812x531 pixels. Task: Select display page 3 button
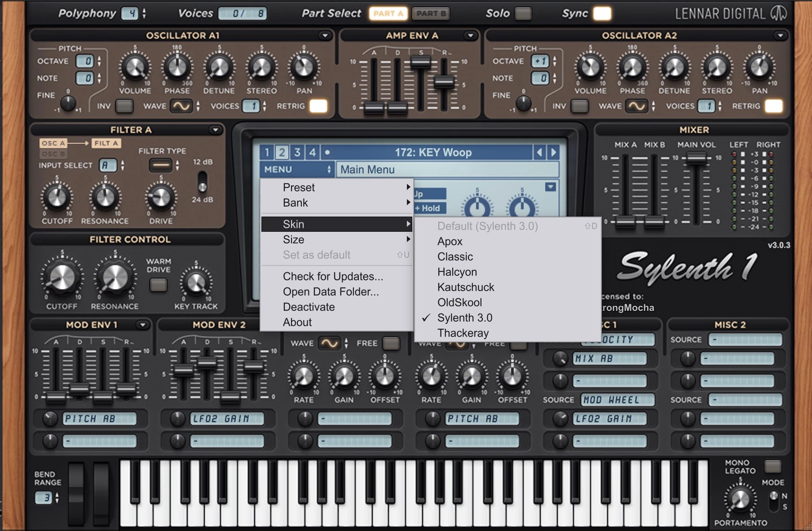[x=297, y=153]
